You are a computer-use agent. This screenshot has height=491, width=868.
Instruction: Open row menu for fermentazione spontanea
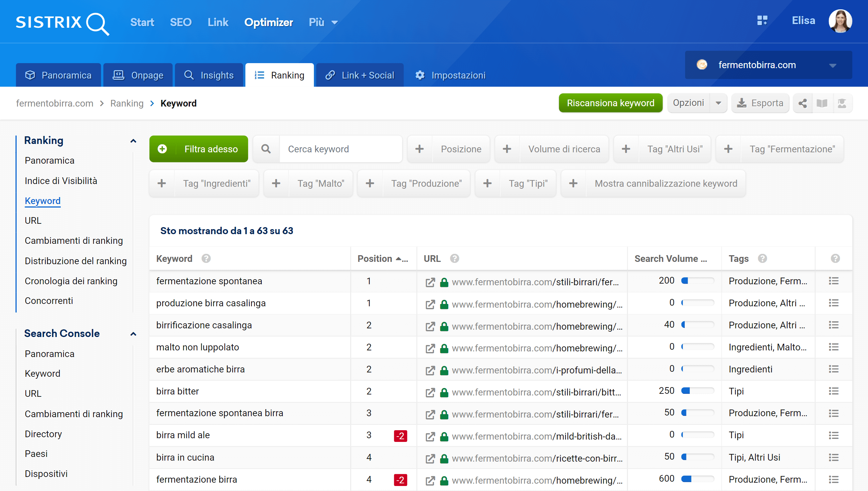[x=834, y=281]
